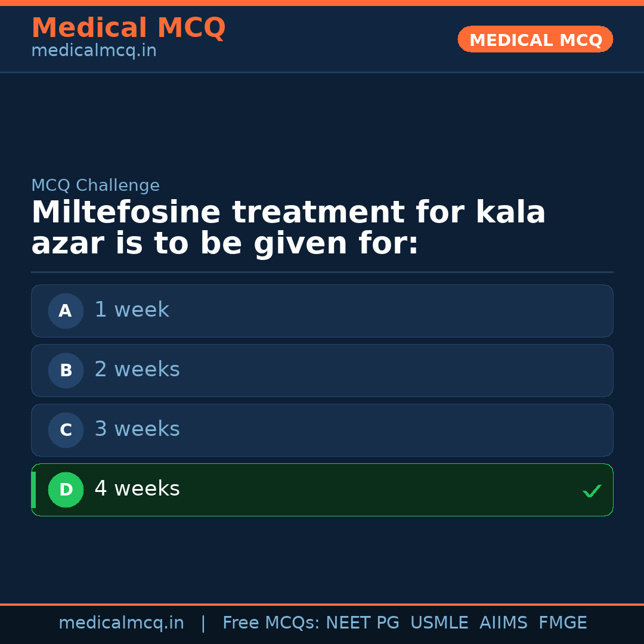Click the orange MEDICAL MCQ badge
The image size is (644, 644).
tap(535, 39)
